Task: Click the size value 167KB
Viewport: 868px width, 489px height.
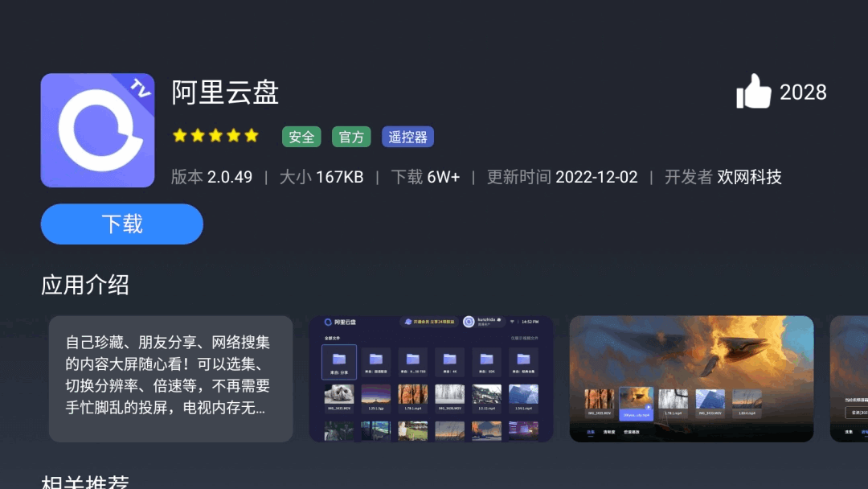Action: [339, 177]
